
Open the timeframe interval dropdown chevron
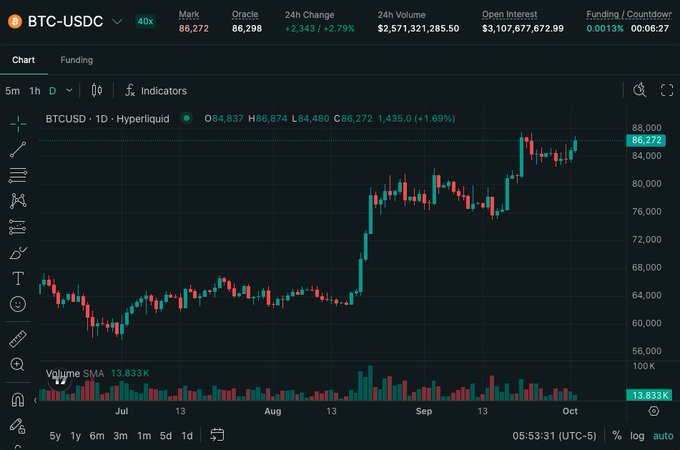pyautogui.click(x=69, y=91)
